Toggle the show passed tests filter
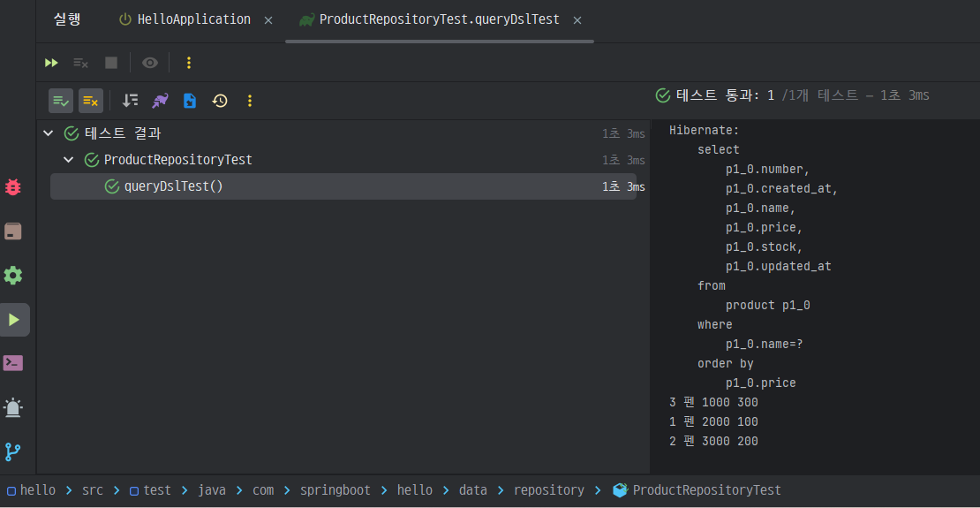Viewport: 980px width, 508px height. (61, 101)
